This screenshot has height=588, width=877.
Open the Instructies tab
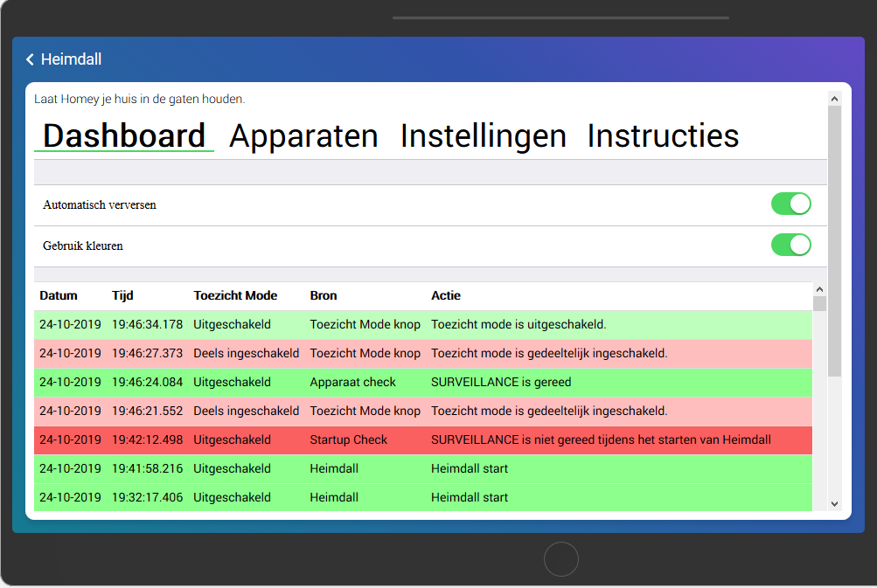pos(663,135)
